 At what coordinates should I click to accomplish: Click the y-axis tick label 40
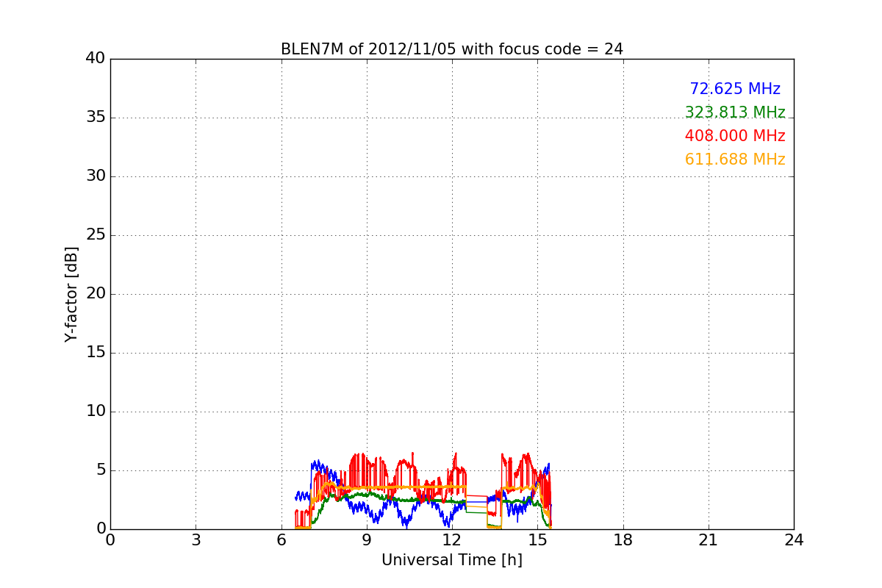tap(96, 59)
